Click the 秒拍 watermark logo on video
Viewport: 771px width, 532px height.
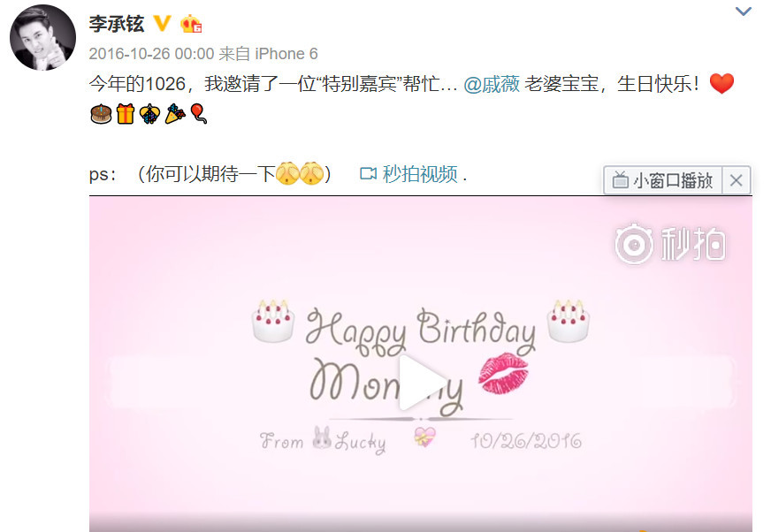pyautogui.click(x=671, y=245)
